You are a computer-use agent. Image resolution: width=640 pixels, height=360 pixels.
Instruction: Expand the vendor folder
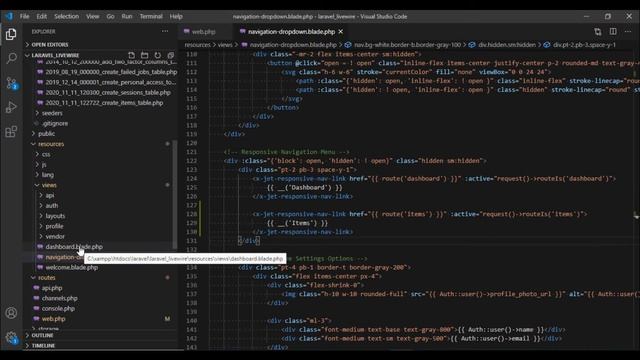tap(55, 236)
